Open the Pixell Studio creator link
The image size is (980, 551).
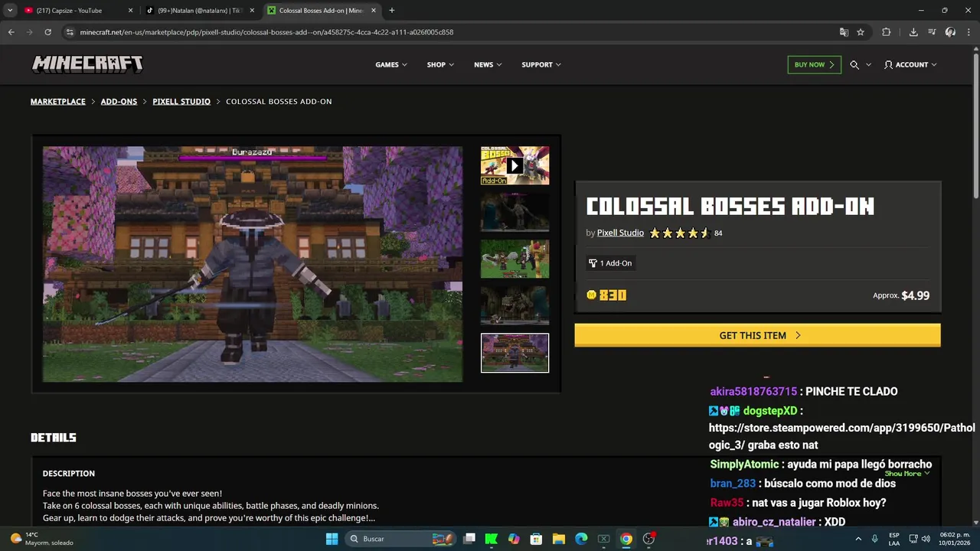click(x=620, y=233)
